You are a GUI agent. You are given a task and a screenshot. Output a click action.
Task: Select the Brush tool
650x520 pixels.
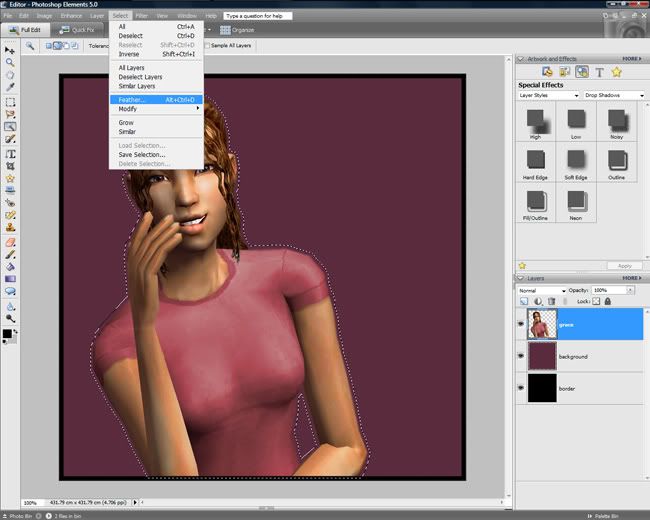pos(10,255)
